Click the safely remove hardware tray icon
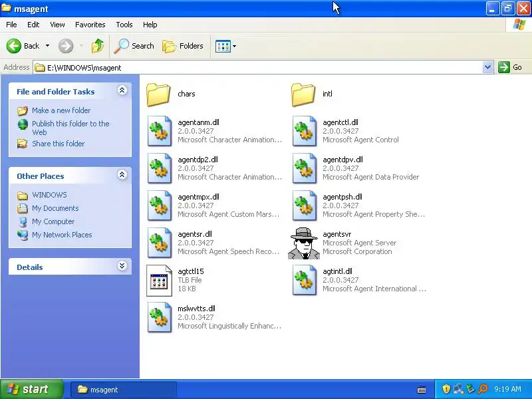The width and height of the screenshot is (532, 399). coord(470,389)
